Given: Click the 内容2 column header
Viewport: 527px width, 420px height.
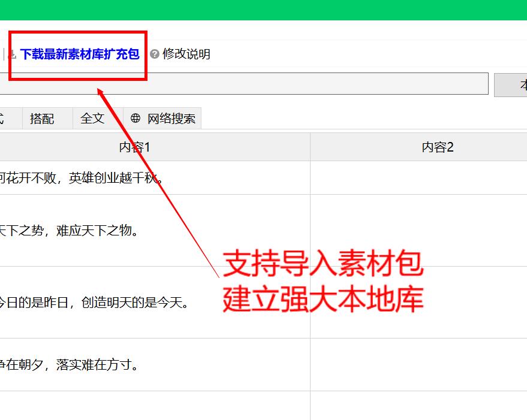Looking at the screenshot, I should click(x=436, y=147).
